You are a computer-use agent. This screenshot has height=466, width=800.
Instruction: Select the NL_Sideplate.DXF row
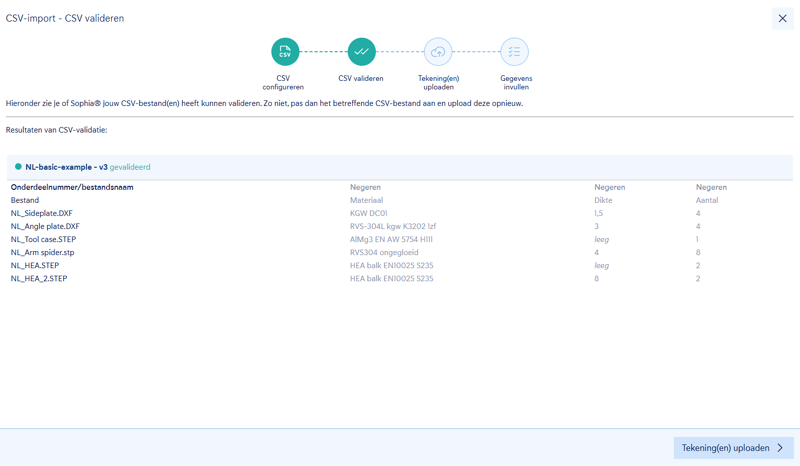click(400, 213)
